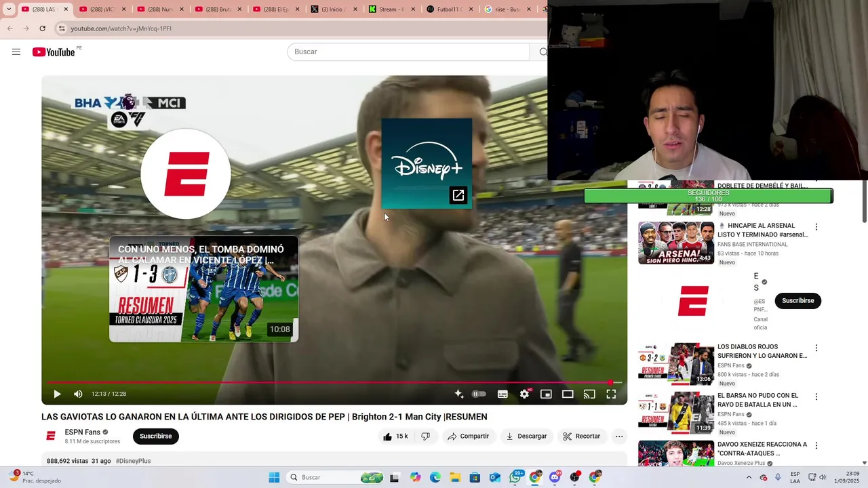This screenshot has height=488, width=868.
Task: Open Davoo Xeneize Reacciona video thumbnail
Action: click(x=675, y=453)
